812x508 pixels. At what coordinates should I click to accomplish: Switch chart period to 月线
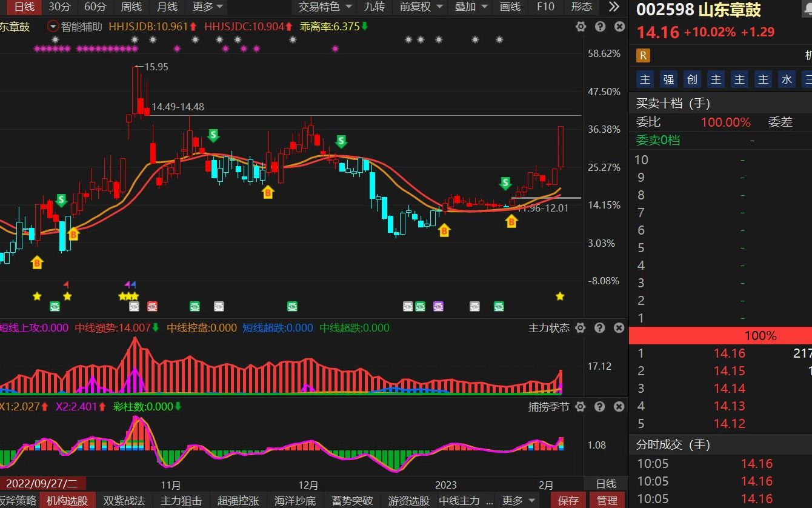click(x=167, y=7)
